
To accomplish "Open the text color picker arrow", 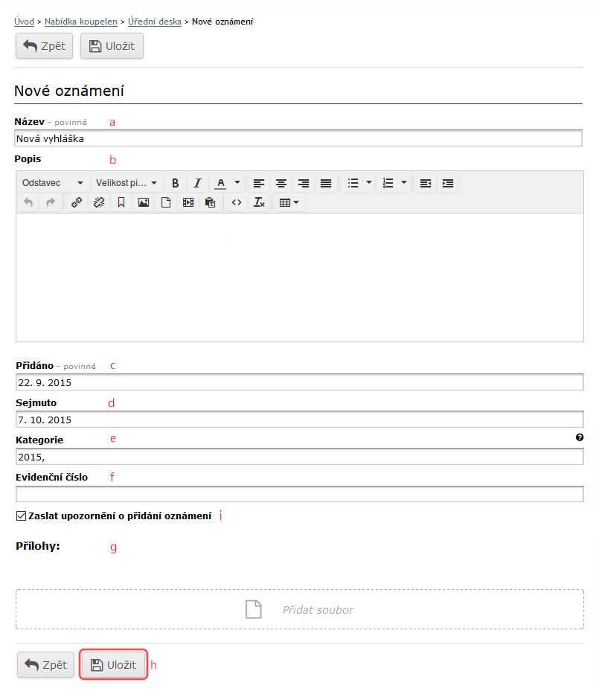I will (237, 183).
